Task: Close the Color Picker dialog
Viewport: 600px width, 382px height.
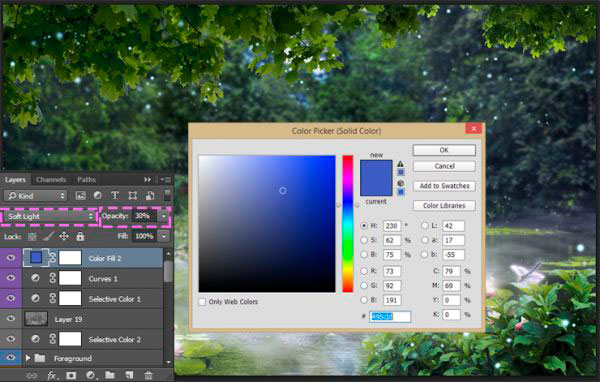Action: point(474,129)
